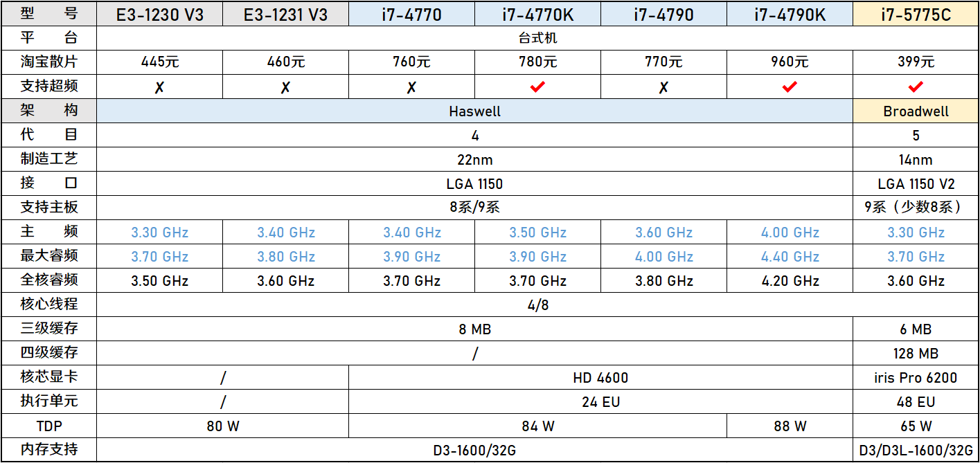Select the Haswell architecture cell
Screen dimensions: 980x463
[475, 111]
